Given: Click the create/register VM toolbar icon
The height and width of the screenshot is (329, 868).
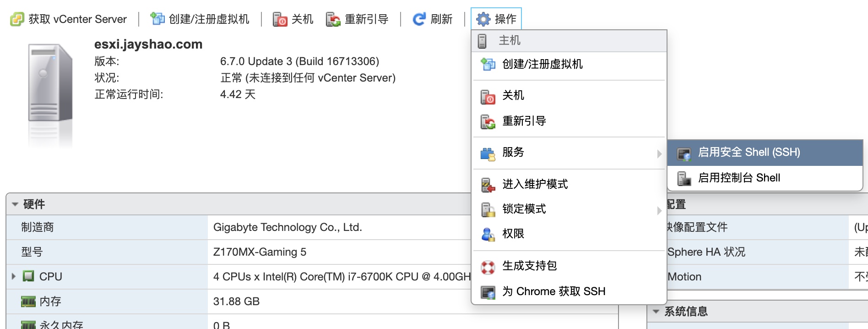Looking at the screenshot, I should pos(157,19).
